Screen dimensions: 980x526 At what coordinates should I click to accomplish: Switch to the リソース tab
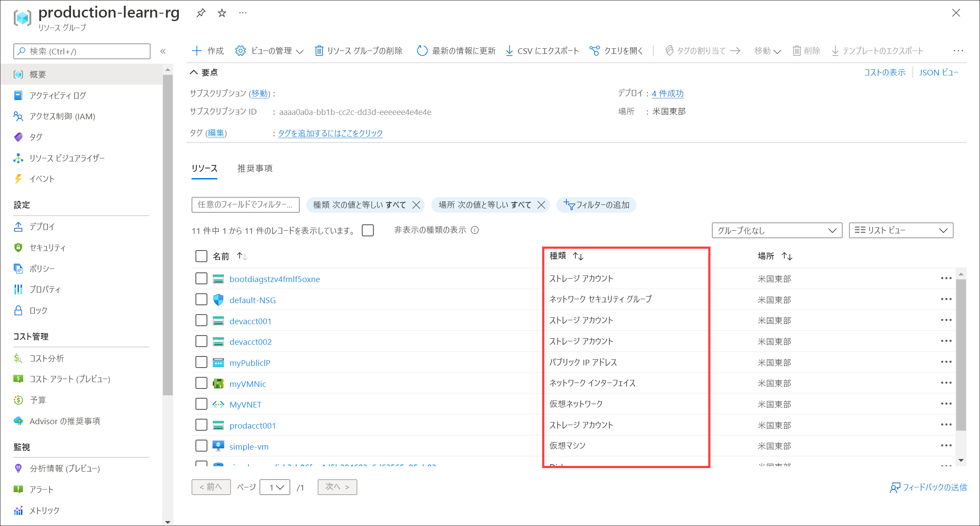(204, 168)
